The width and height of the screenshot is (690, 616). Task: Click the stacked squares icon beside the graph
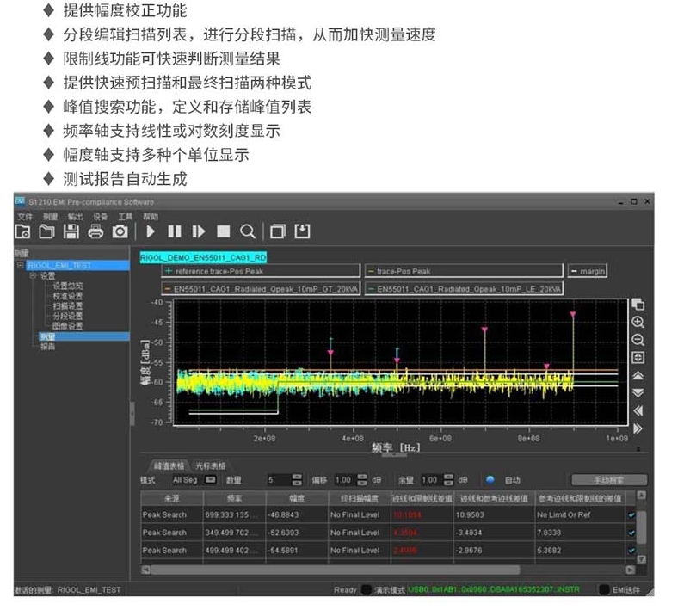point(638,304)
